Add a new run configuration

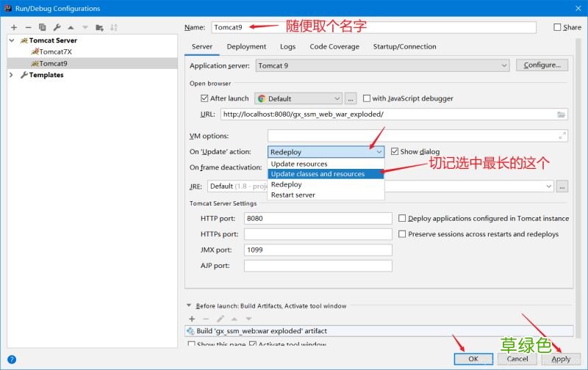coord(14,27)
